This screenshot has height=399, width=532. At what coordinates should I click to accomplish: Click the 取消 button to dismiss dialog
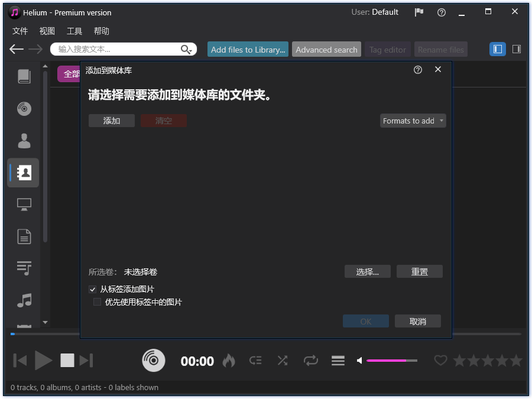tap(418, 321)
